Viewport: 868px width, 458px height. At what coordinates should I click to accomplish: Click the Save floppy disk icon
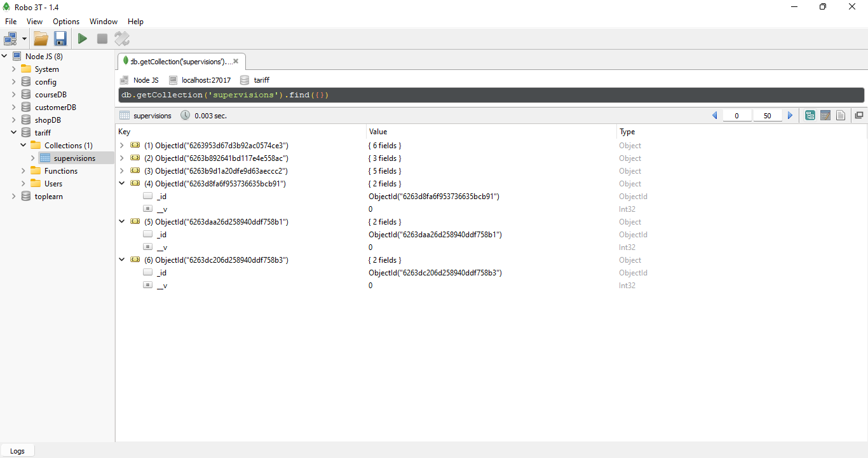click(60, 39)
